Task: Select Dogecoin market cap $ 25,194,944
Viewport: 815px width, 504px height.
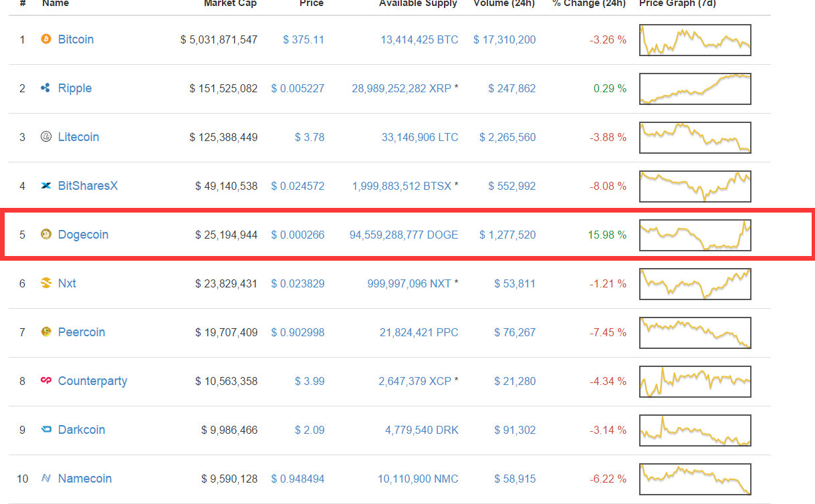Action: tap(227, 235)
